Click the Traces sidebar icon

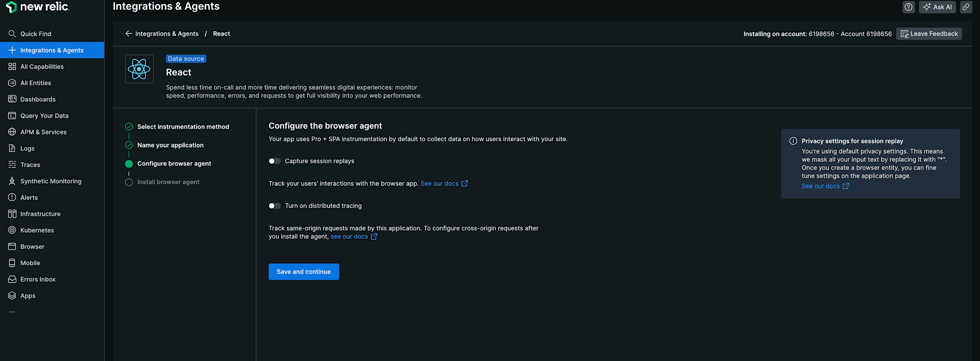[12, 165]
